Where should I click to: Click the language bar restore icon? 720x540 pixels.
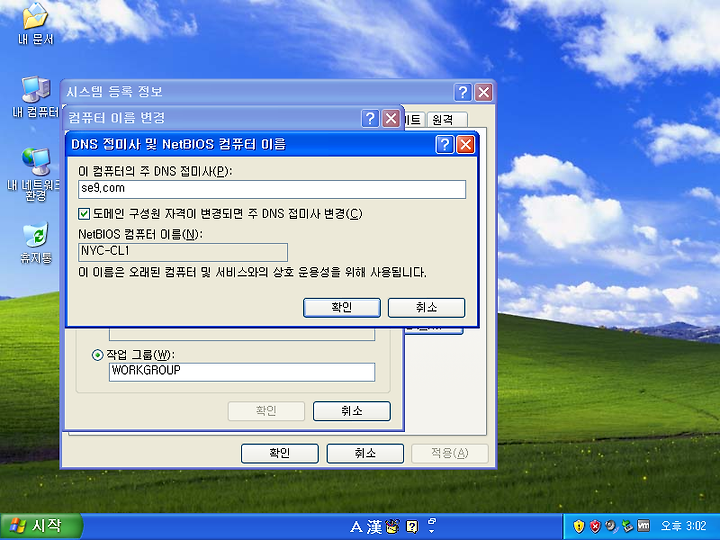pyautogui.click(x=432, y=521)
